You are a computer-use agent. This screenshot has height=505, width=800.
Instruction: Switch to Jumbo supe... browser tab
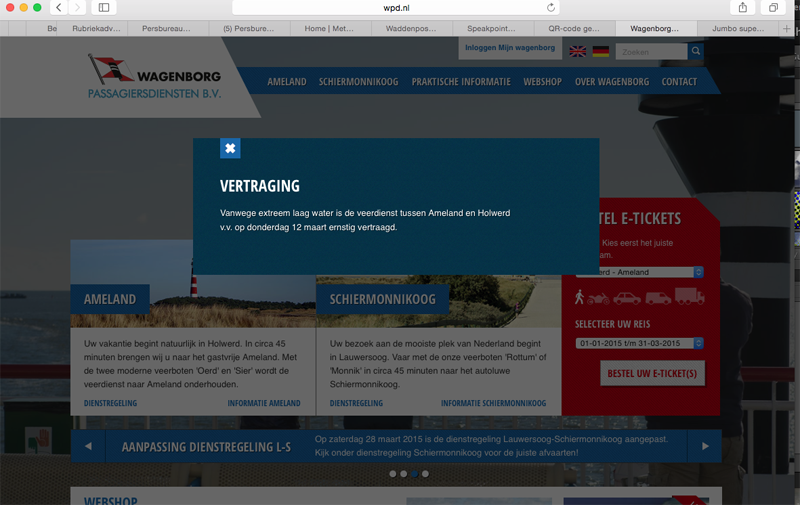point(738,29)
